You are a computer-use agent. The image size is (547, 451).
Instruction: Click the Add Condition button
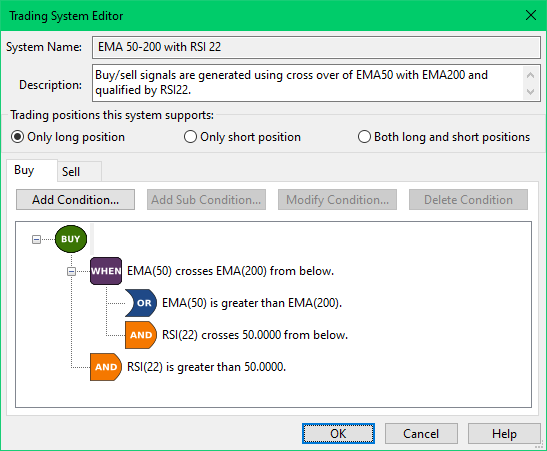(x=75, y=200)
